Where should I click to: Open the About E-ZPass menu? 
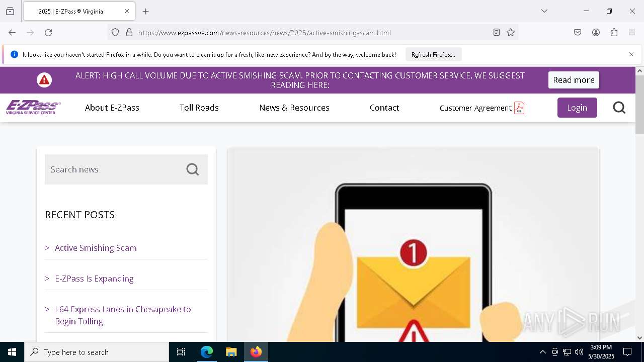(x=112, y=108)
